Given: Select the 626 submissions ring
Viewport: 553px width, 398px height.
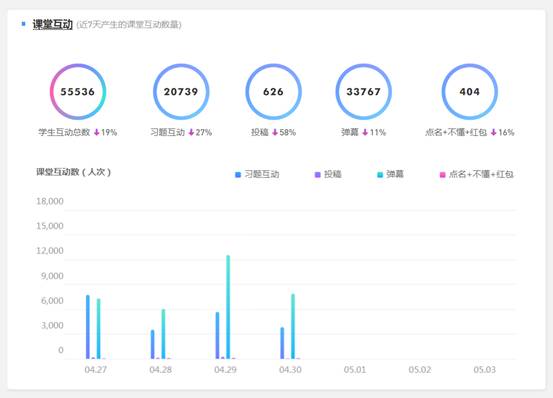Looking at the screenshot, I should [273, 92].
